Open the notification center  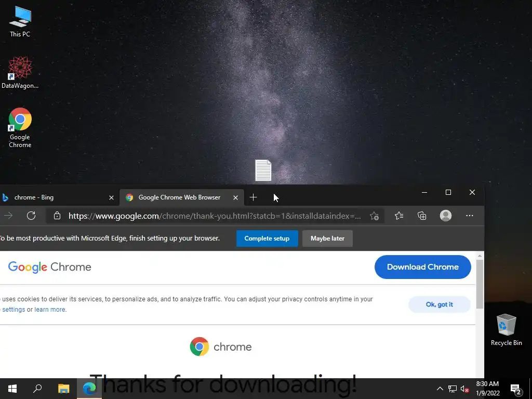[516, 389]
